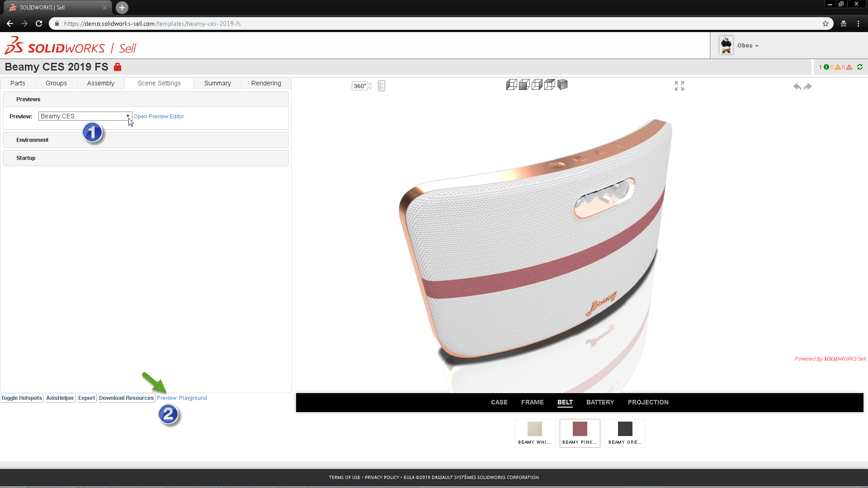Click the Open Preview Editor link
868x488 pixels.
click(159, 117)
